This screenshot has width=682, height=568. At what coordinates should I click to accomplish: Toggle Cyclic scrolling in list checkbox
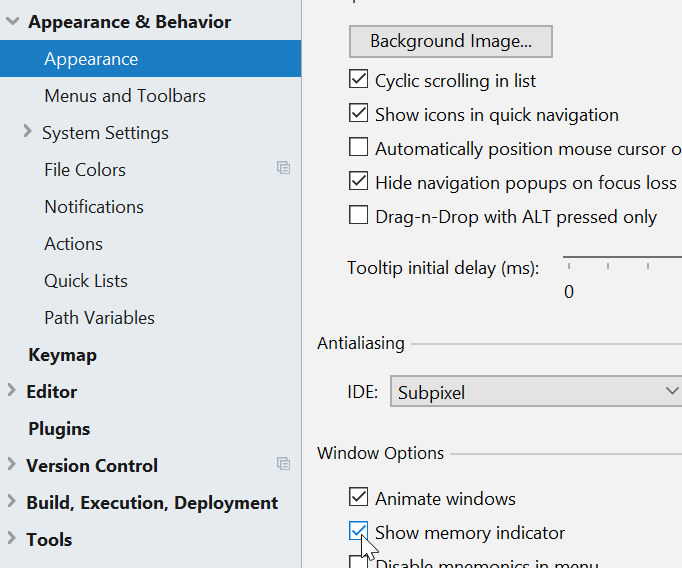pos(358,79)
